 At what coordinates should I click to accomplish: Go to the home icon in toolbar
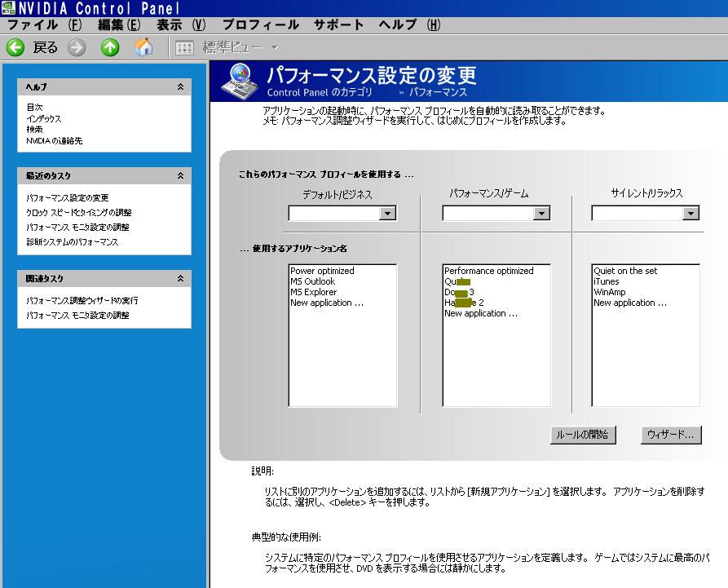(143, 47)
